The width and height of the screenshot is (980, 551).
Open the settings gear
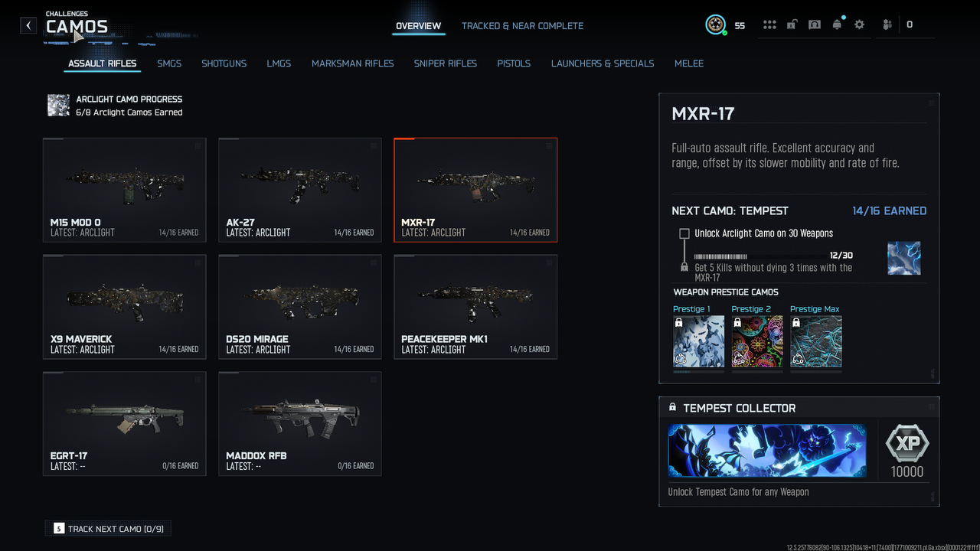pos(859,24)
